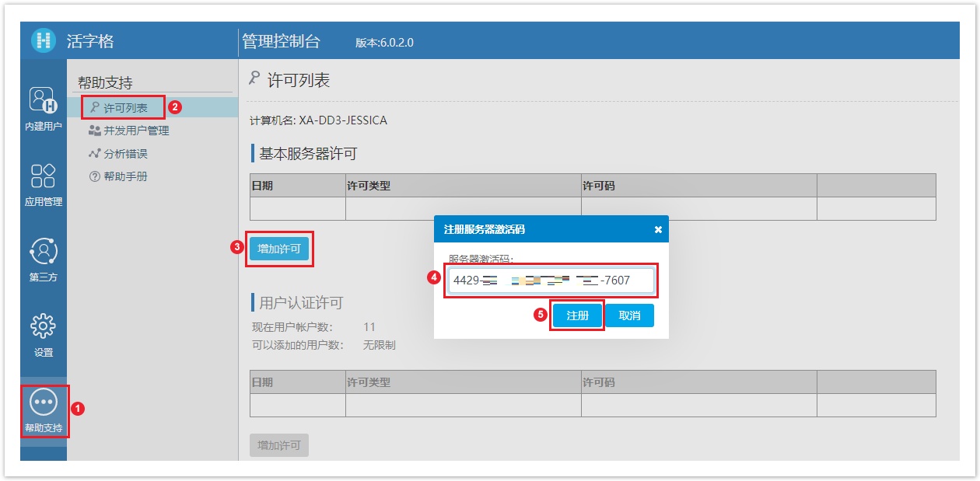Click the 日期 header in user license table
980x481 pixels.
click(x=298, y=382)
